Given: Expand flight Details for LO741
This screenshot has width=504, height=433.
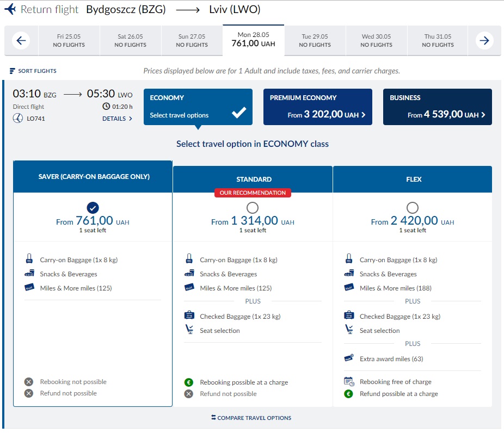Looking at the screenshot, I should tap(117, 119).
